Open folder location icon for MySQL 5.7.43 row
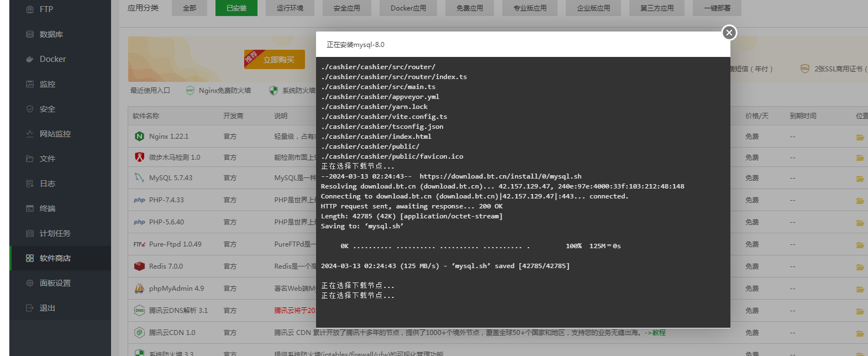 tap(860, 179)
